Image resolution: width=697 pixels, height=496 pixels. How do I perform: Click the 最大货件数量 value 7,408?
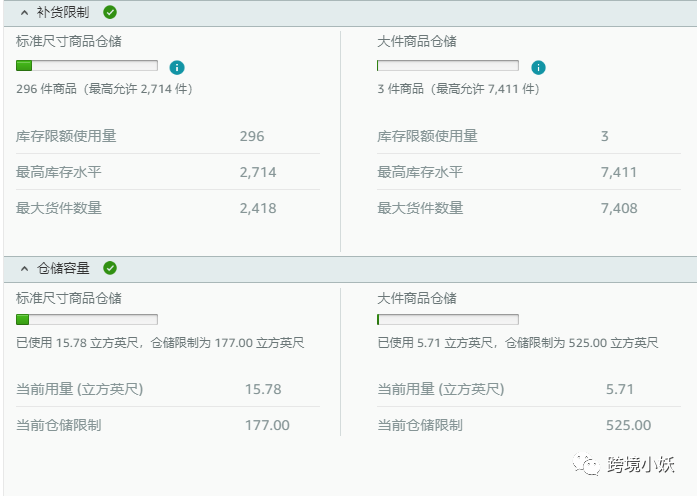click(x=619, y=208)
